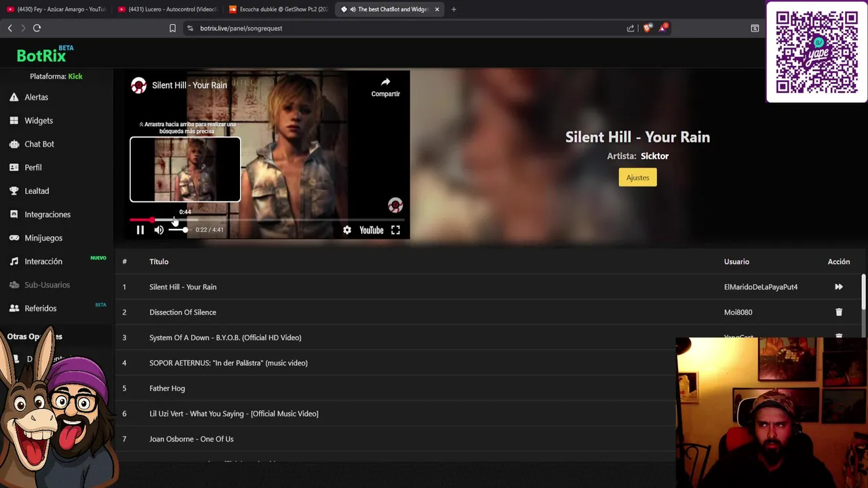The height and width of the screenshot is (488, 868).
Task: Go to Chat Bot in sidebar
Action: tap(39, 144)
